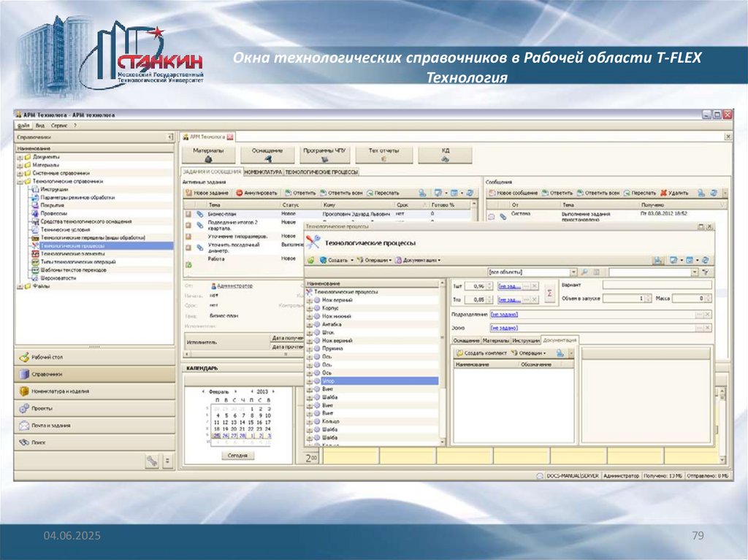Select Шероховатости in the reference tree
This screenshot has width=748, height=560.
pos(57,278)
